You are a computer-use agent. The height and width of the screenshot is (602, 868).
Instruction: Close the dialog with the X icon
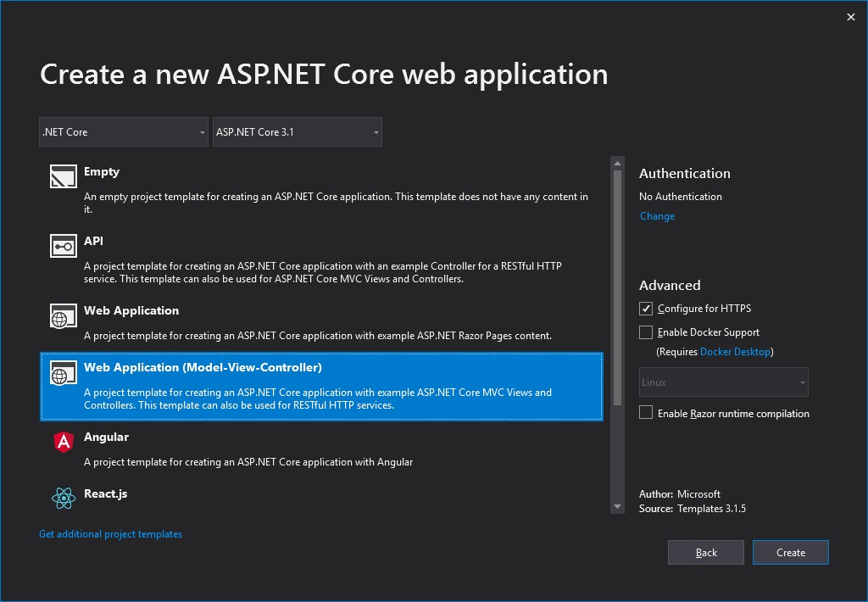tap(851, 17)
